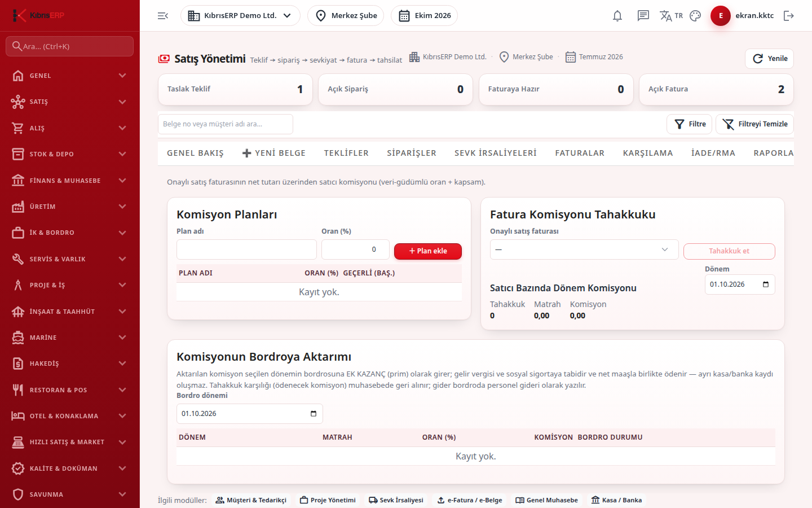Click the Belge no search field
Viewport: 812px width, 508px height.
click(226, 124)
